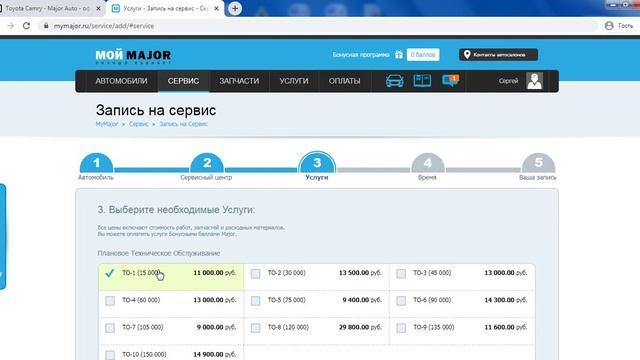Screen dimensions: 640x360
Task: Click the Мой Major logo
Action: tap(133, 56)
